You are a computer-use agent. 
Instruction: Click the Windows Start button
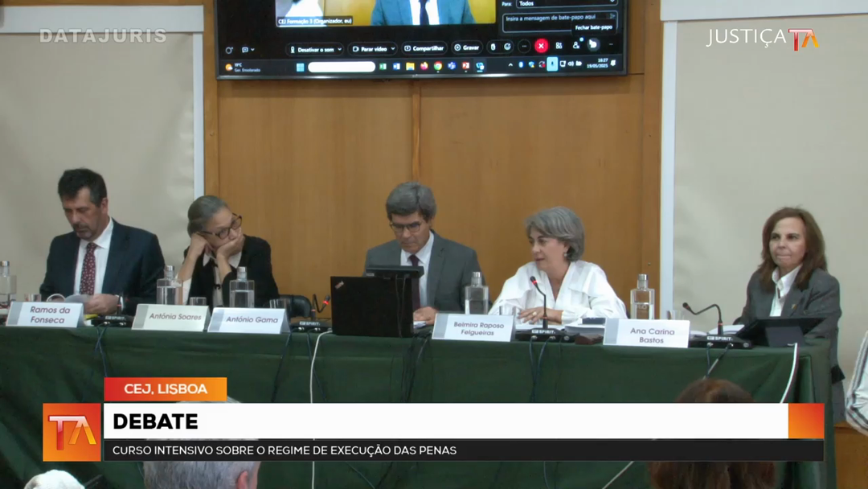click(301, 67)
